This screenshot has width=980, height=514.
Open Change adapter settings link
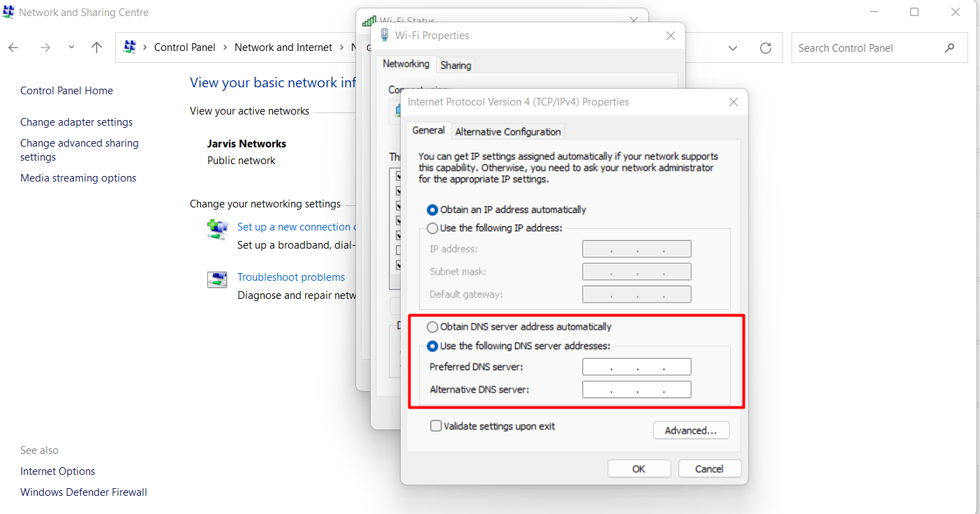[76, 122]
